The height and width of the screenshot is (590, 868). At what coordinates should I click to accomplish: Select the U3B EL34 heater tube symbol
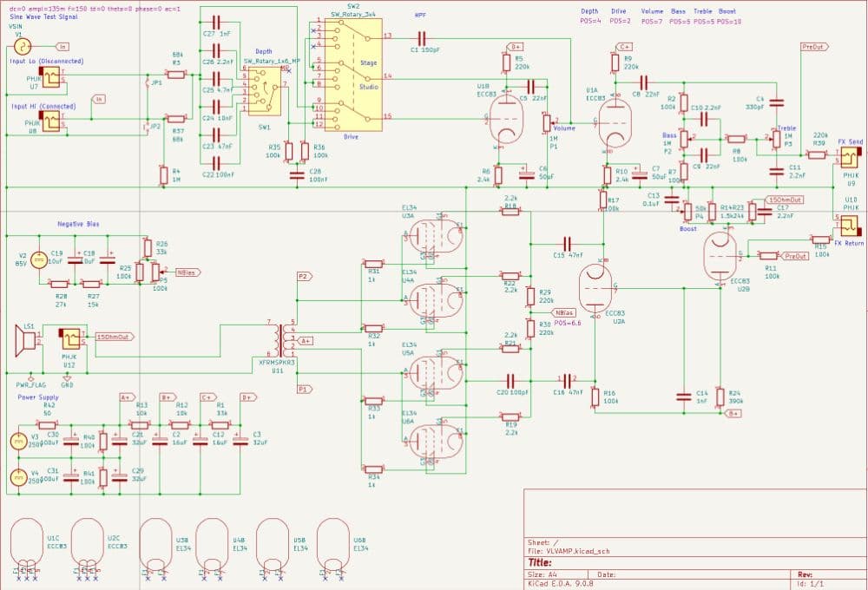(x=156, y=542)
